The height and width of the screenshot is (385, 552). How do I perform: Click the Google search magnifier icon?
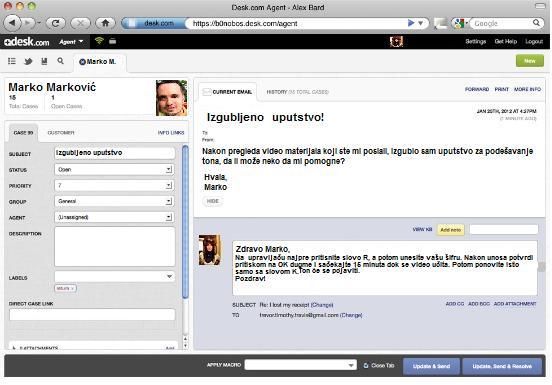pyautogui.click(x=536, y=23)
